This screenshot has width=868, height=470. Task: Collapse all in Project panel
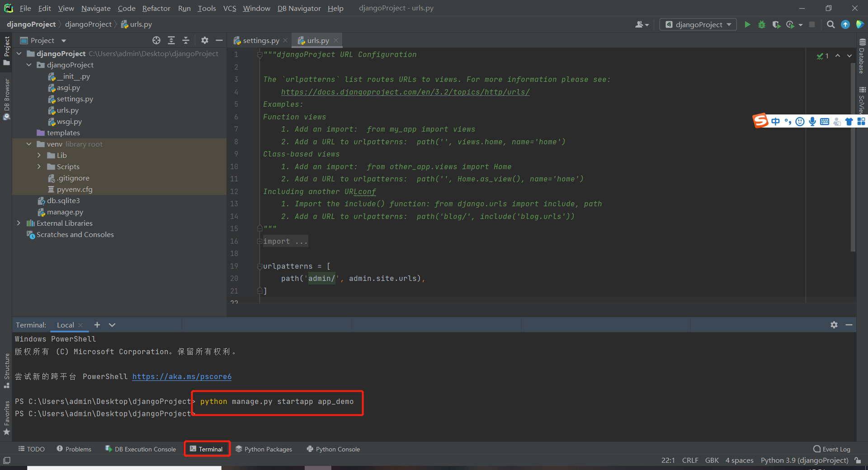coord(186,40)
